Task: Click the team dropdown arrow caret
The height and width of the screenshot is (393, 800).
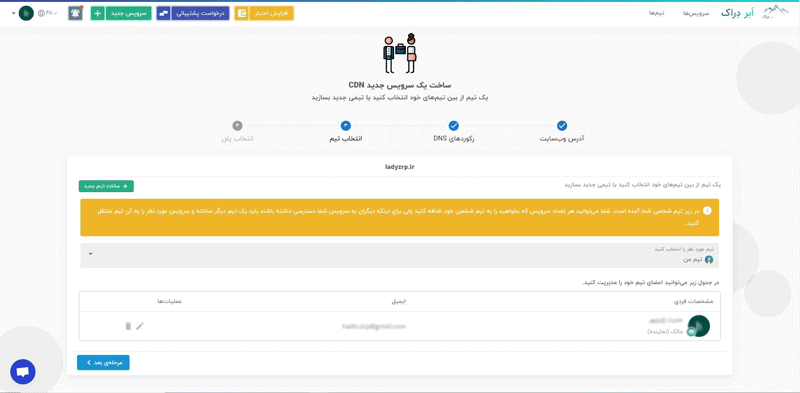Action: [91, 254]
